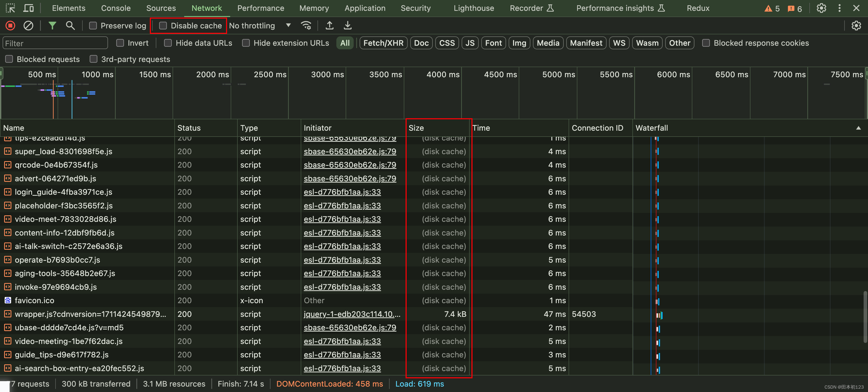
Task: Sort by the Status column header
Action: 206,128
